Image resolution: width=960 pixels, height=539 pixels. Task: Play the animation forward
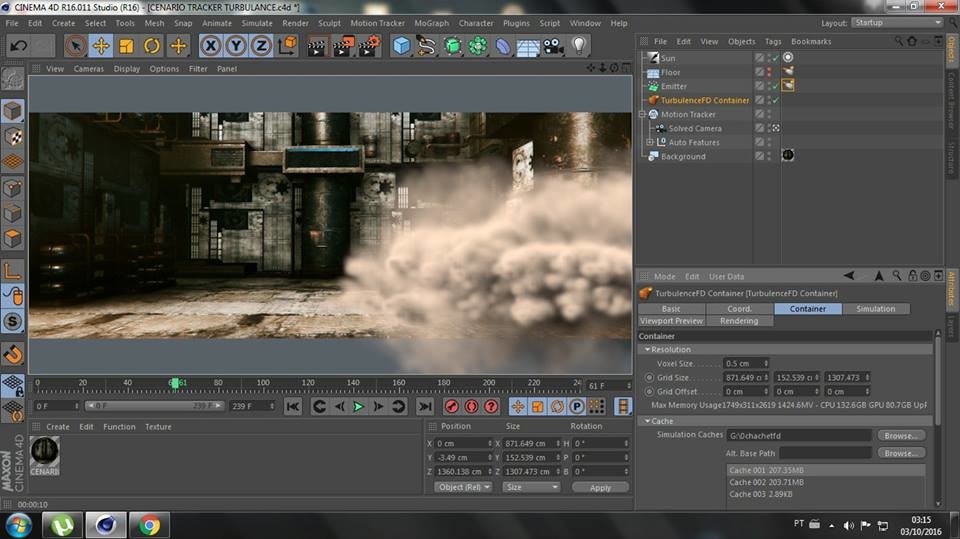359,406
